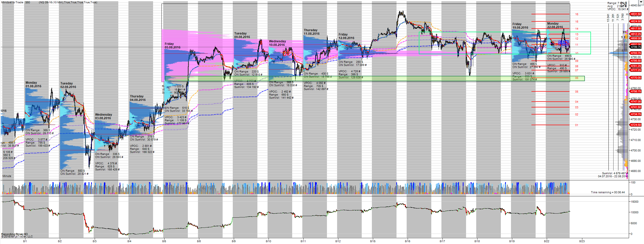Click the ON SumVol: 28 821 text on Tuesday 02.08
This screenshot has width=644, height=244.
[x=74, y=174]
